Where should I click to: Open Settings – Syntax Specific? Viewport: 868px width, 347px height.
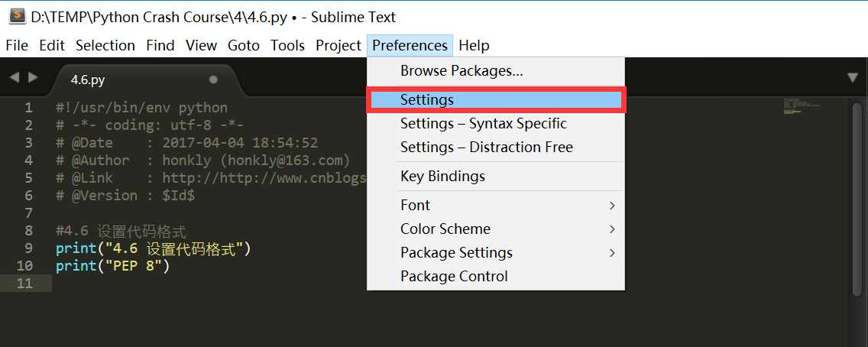click(x=483, y=123)
